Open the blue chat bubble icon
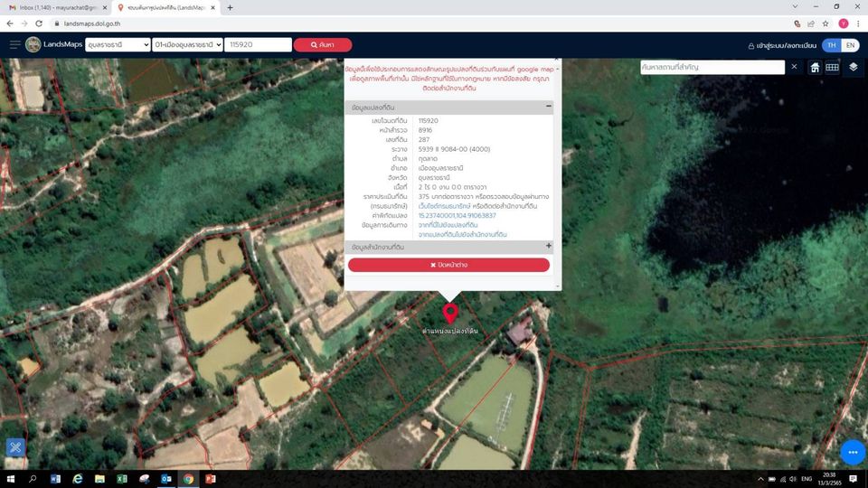This screenshot has height=488, width=868. [x=853, y=452]
